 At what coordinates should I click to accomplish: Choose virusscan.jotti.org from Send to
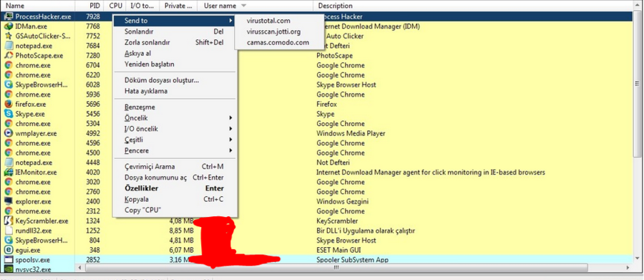[273, 32]
